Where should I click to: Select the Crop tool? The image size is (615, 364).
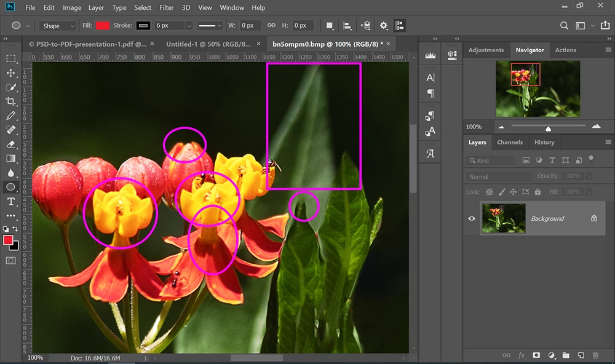coord(10,101)
